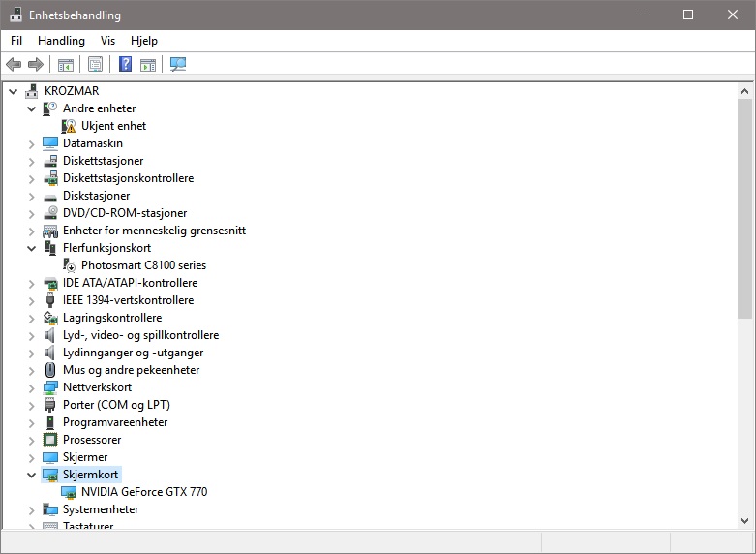
Task: Click the blue question mark Help icon
Action: pos(126,64)
